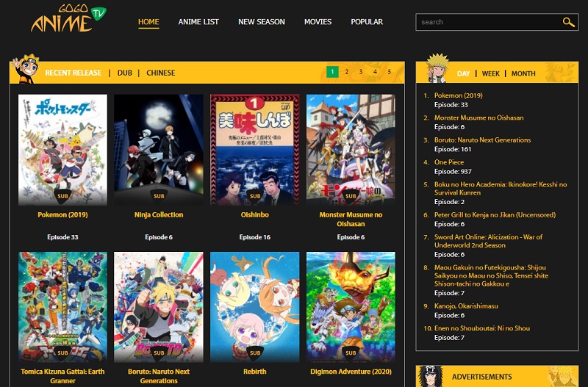Click Boruto: Naruto Next Generations title under poster
588x387 pixels.
[159, 376]
